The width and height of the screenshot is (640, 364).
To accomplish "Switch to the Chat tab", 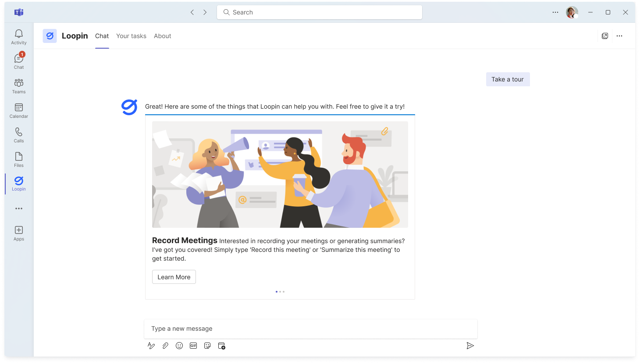I will click(x=102, y=36).
